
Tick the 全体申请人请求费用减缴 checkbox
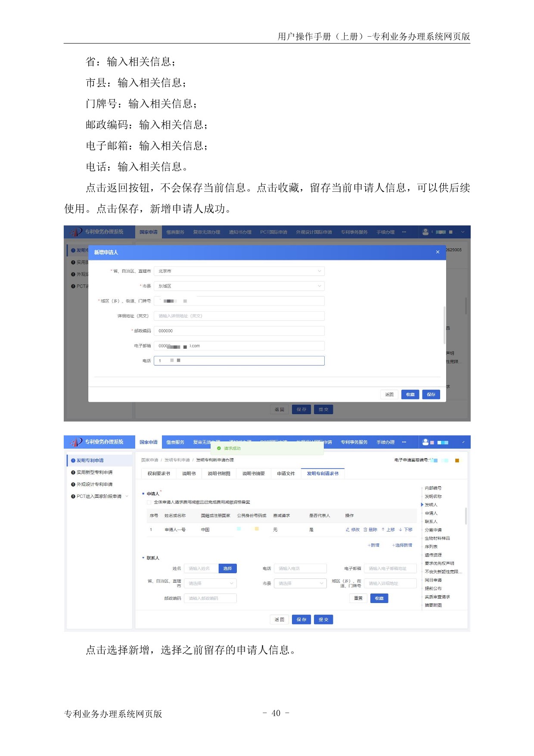click(x=149, y=502)
